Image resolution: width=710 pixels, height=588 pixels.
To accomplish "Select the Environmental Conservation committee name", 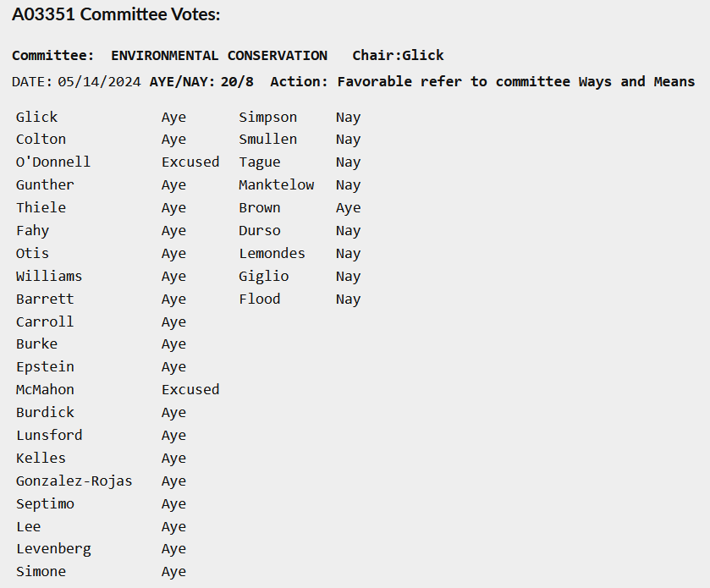I will (x=219, y=56).
